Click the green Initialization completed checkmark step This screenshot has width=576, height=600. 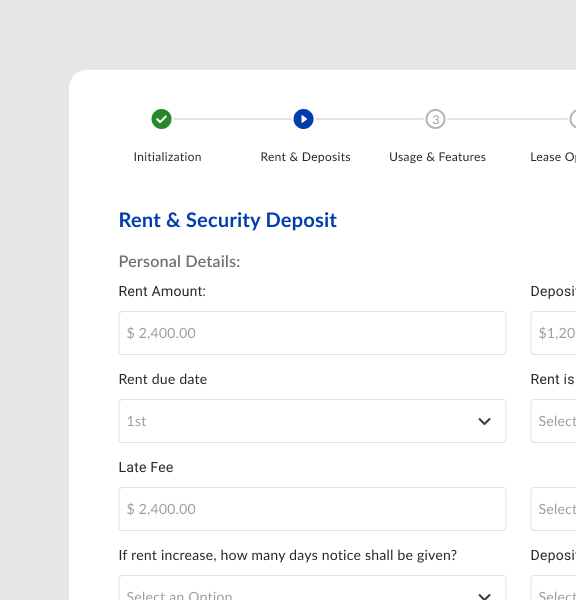coord(161,119)
